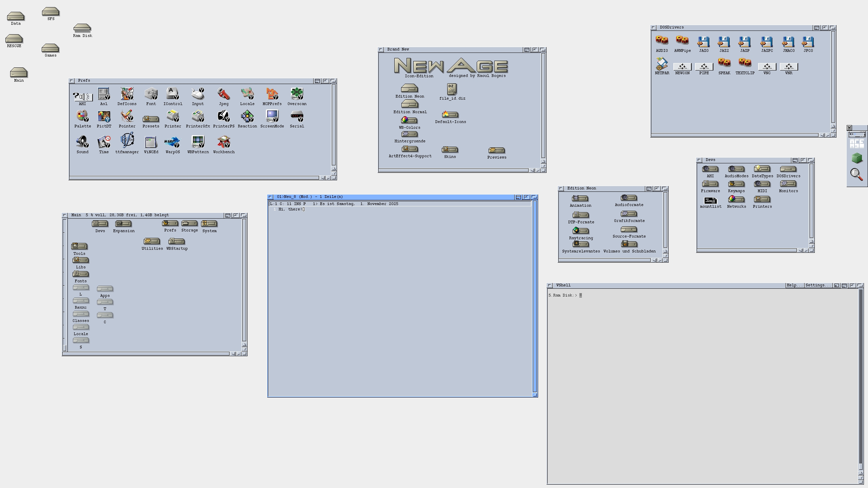Click scroll-down arrow in Prefs window

pos(334,174)
